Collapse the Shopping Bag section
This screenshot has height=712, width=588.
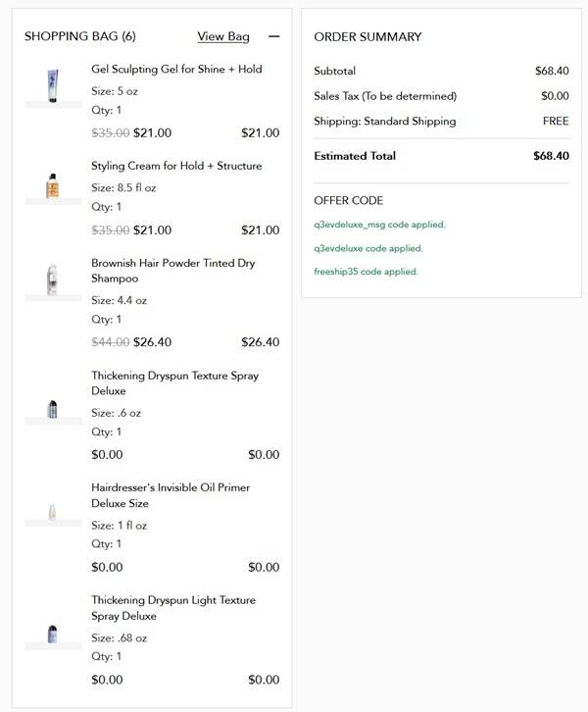273,36
